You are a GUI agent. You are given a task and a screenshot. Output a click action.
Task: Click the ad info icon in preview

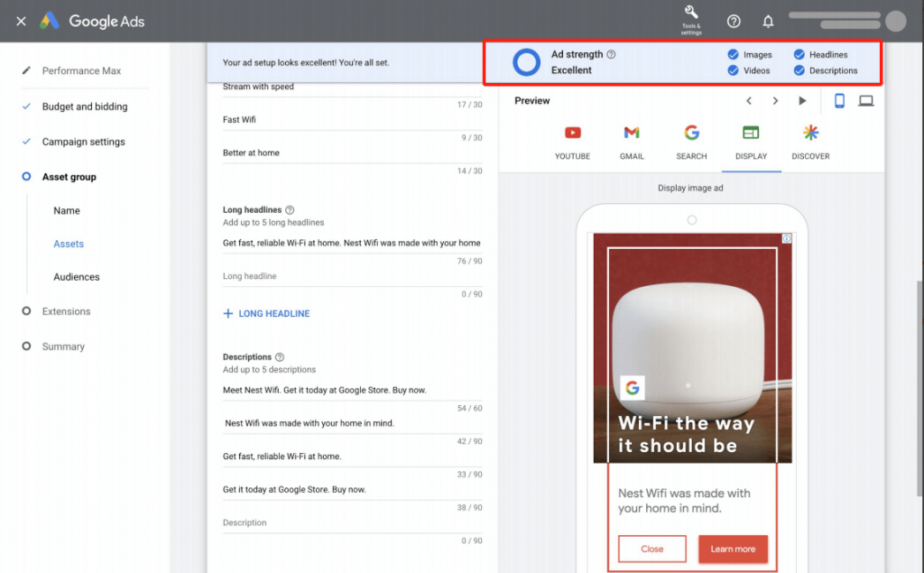[x=787, y=239]
